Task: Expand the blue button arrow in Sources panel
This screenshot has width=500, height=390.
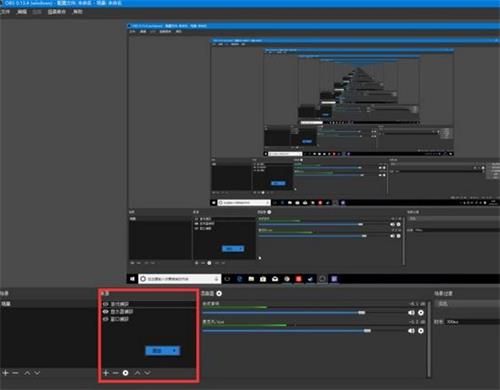Action: click(x=174, y=351)
